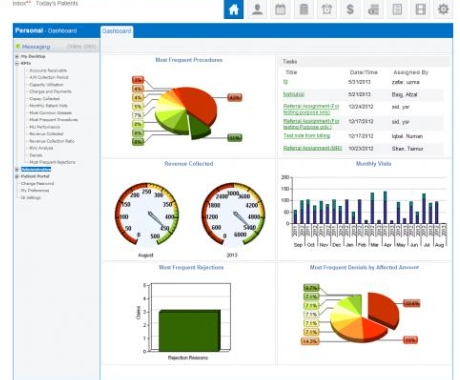Open UI Settings in sidebar

tap(31, 198)
